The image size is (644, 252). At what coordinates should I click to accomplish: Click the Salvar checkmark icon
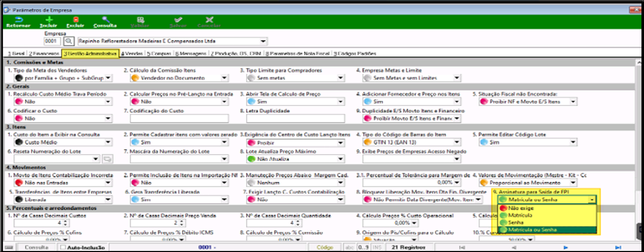point(178,19)
